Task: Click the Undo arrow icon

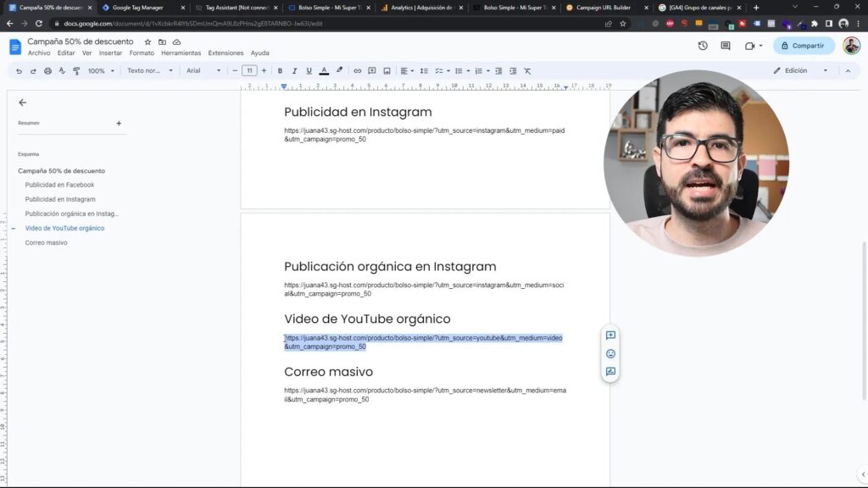Action: [19, 71]
